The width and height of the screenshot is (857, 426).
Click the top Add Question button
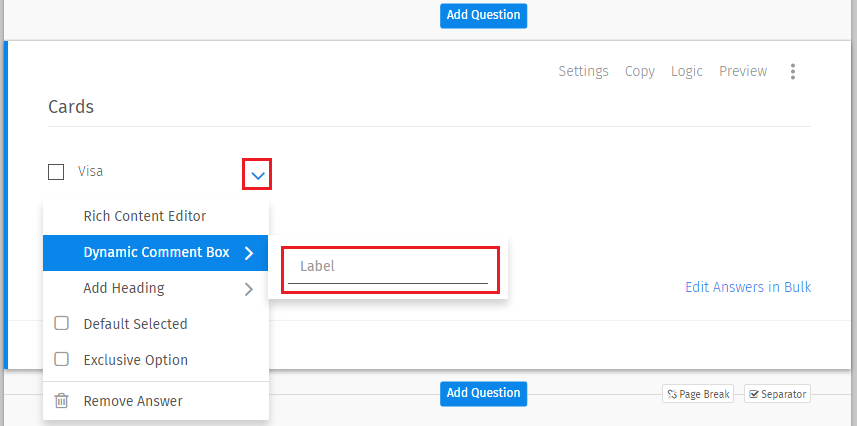click(483, 15)
